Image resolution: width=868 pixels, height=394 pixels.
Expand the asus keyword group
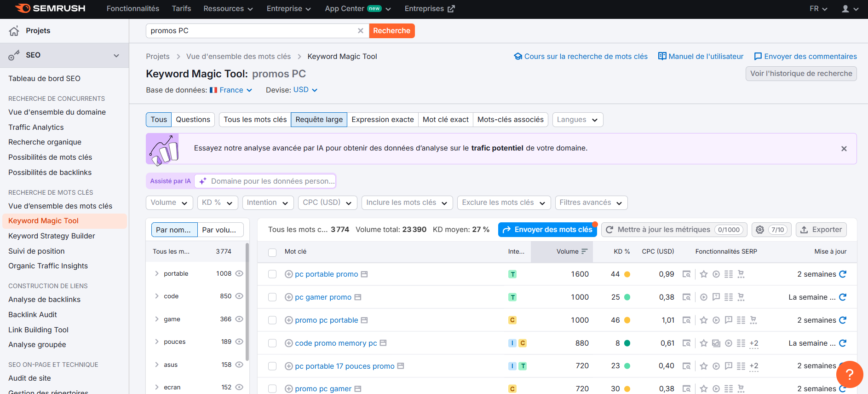pos(157,365)
